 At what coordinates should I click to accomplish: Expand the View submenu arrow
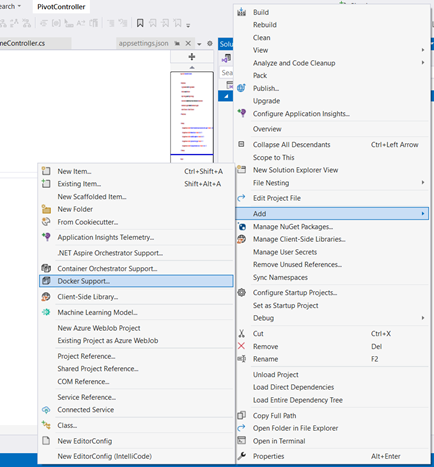coord(423,50)
